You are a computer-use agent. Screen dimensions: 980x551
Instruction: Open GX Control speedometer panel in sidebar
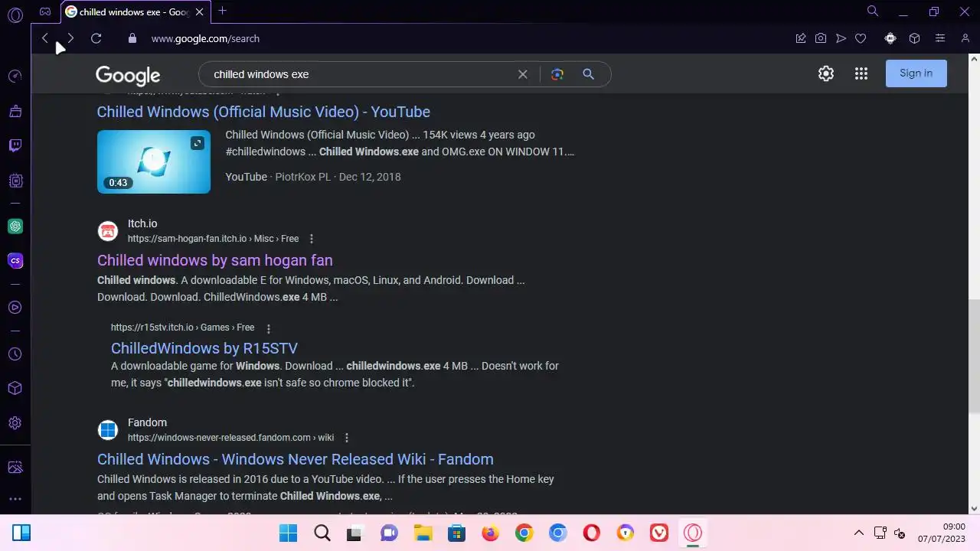(x=15, y=77)
